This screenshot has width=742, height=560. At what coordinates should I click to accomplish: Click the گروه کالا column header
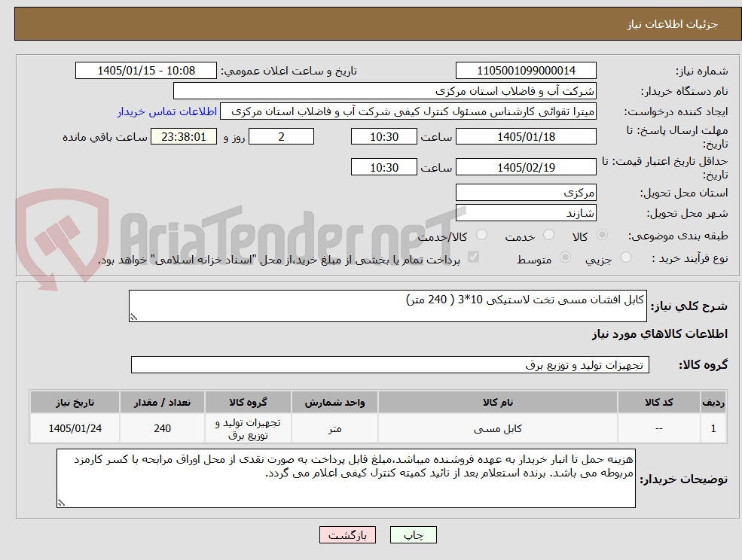248,402
